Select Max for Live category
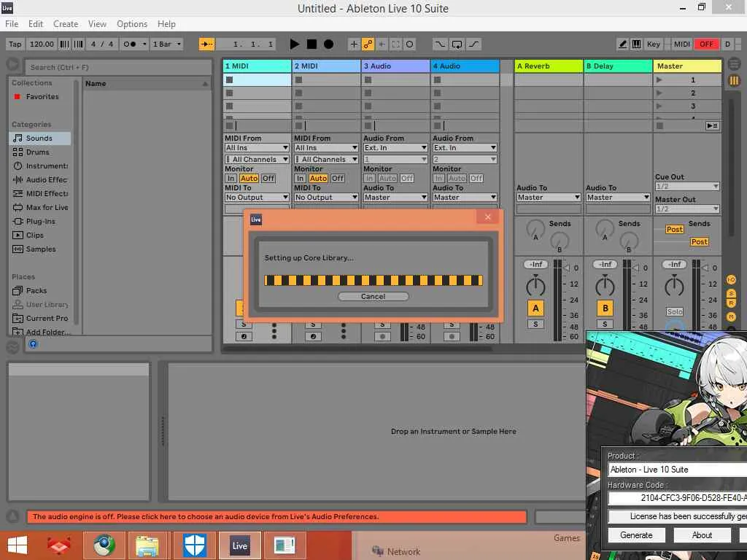 point(40,207)
